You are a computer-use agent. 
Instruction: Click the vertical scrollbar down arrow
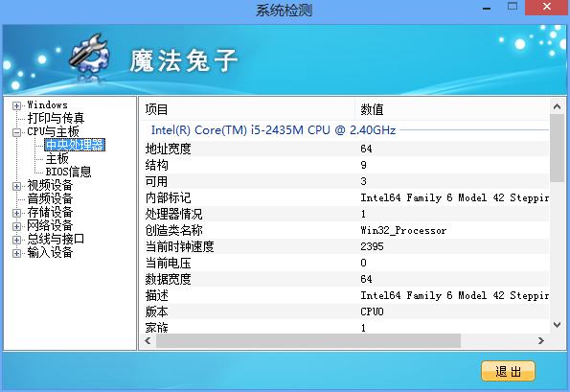click(557, 325)
